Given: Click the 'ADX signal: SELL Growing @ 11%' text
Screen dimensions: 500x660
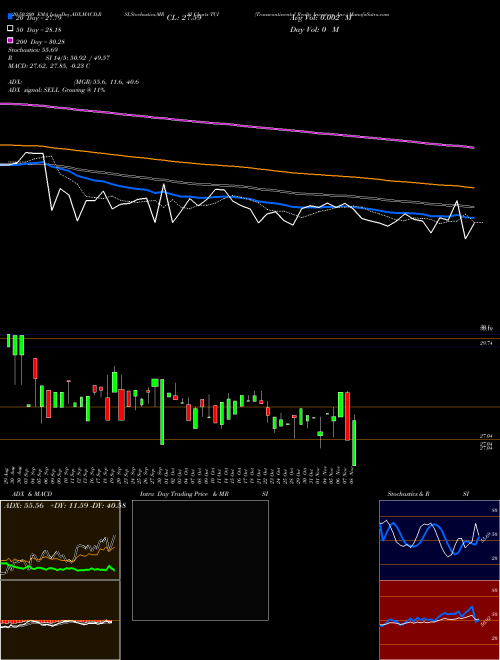Looking at the screenshot, I should point(56,90).
